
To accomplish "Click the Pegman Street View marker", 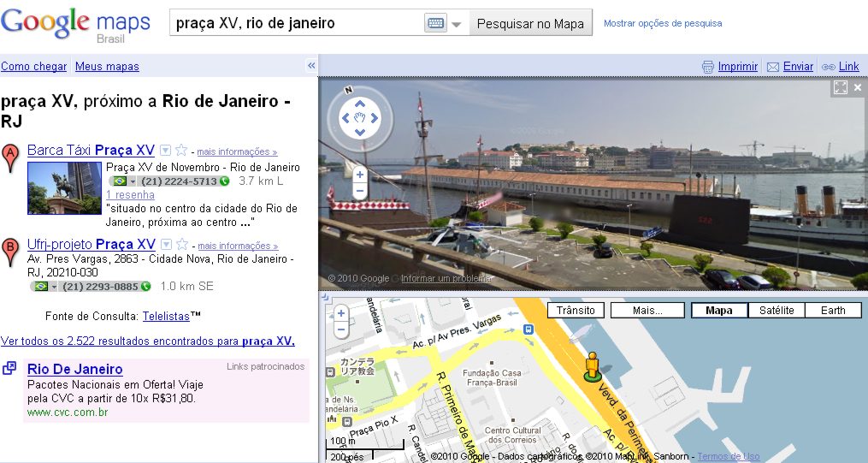I will click(x=593, y=366).
